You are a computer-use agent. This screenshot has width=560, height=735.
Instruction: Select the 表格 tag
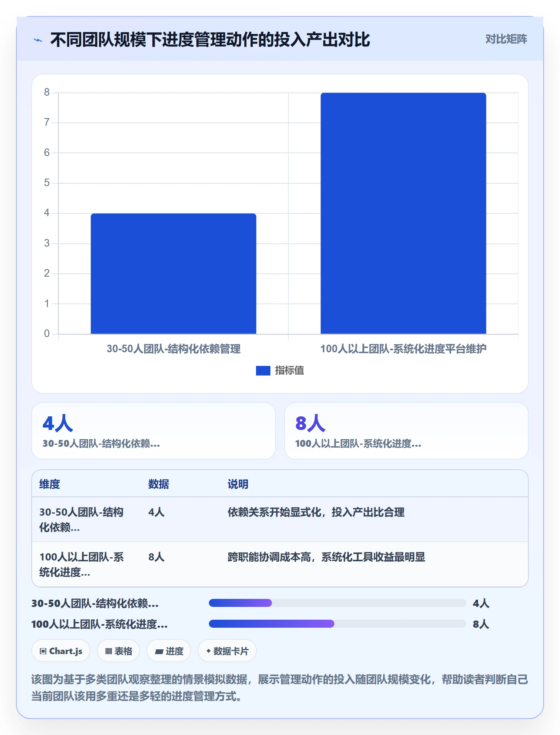(x=118, y=651)
